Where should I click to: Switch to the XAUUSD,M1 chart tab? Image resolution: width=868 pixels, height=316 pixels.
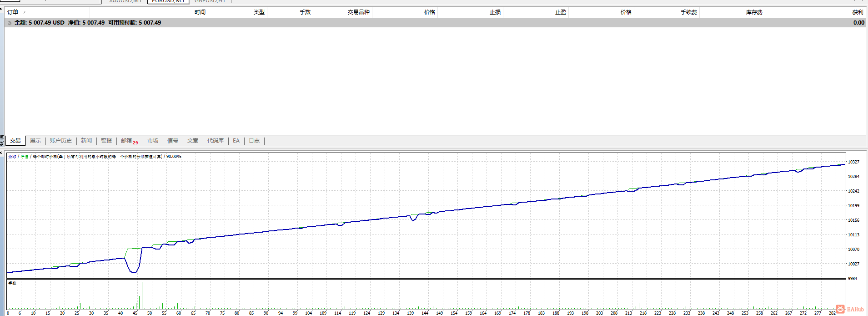[x=125, y=1]
